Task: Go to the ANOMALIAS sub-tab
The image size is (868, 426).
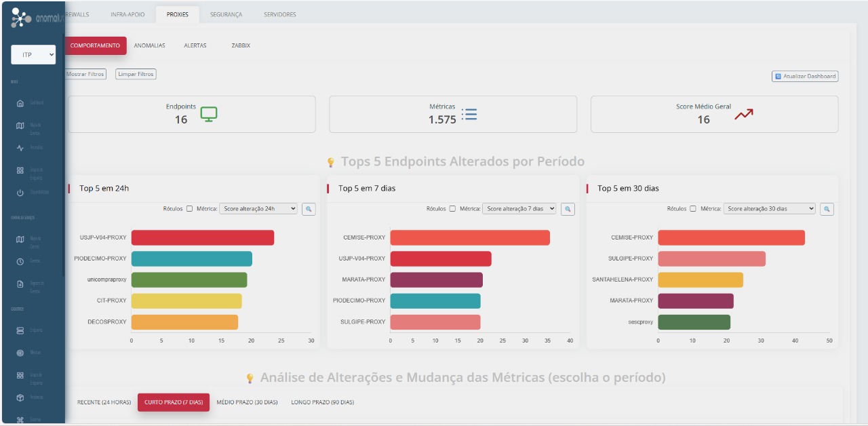Action: pos(149,45)
